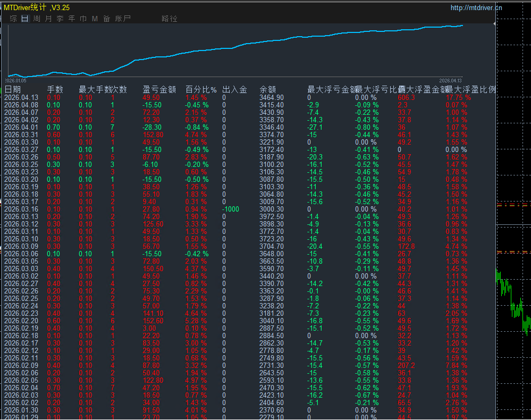Click the 2026.03.27 date cell
Viewport: 531px width, 420px height.
coord(21,150)
